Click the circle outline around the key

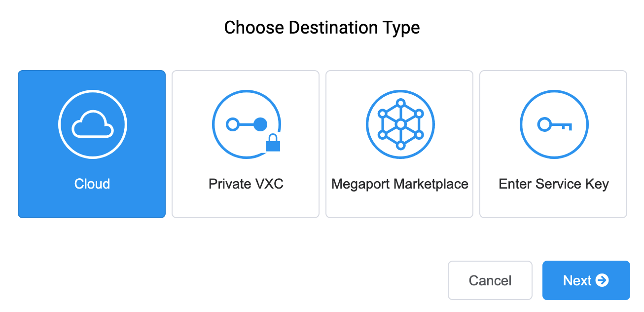click(554, 124)
